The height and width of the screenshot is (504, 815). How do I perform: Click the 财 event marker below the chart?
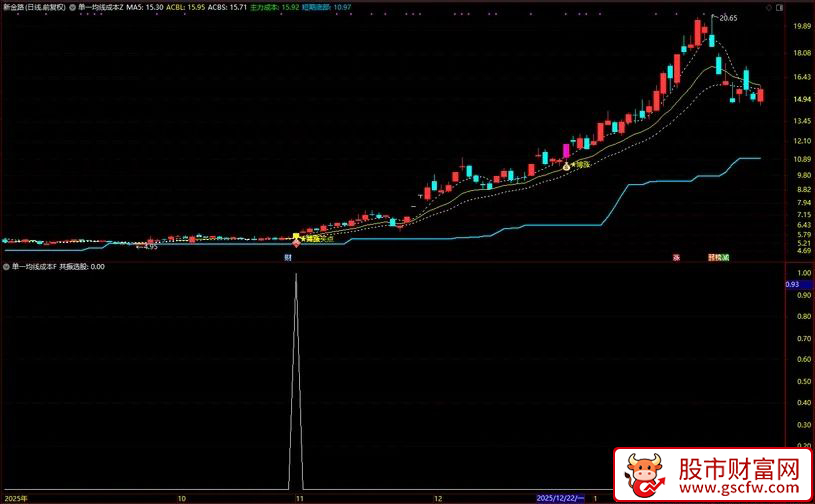tap(287, 258)
